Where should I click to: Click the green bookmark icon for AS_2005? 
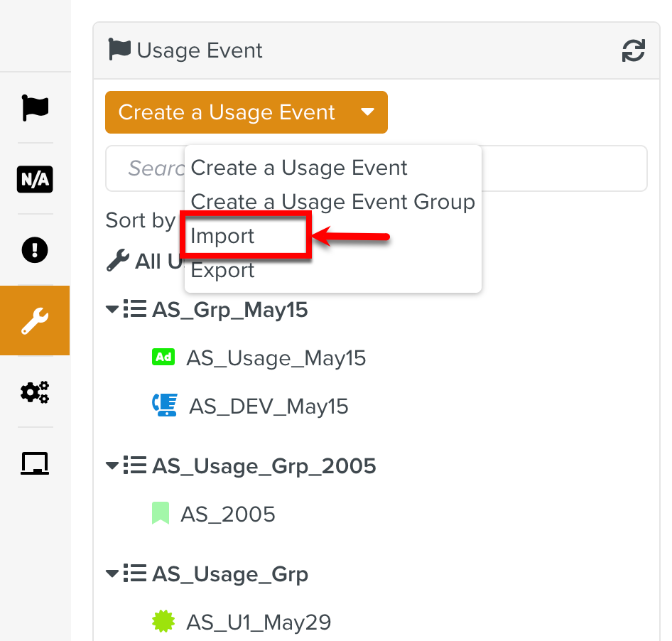[161, 513]
